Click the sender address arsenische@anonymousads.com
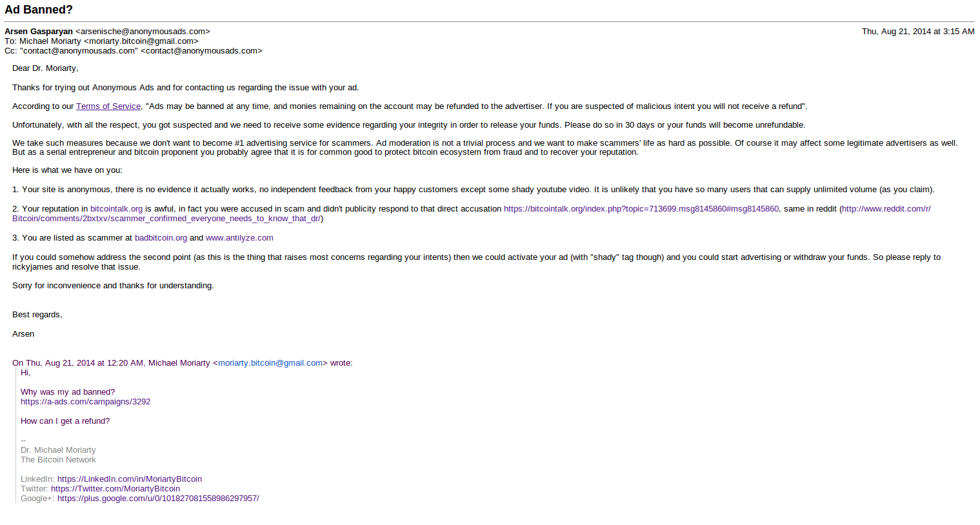 pos(143,32)
